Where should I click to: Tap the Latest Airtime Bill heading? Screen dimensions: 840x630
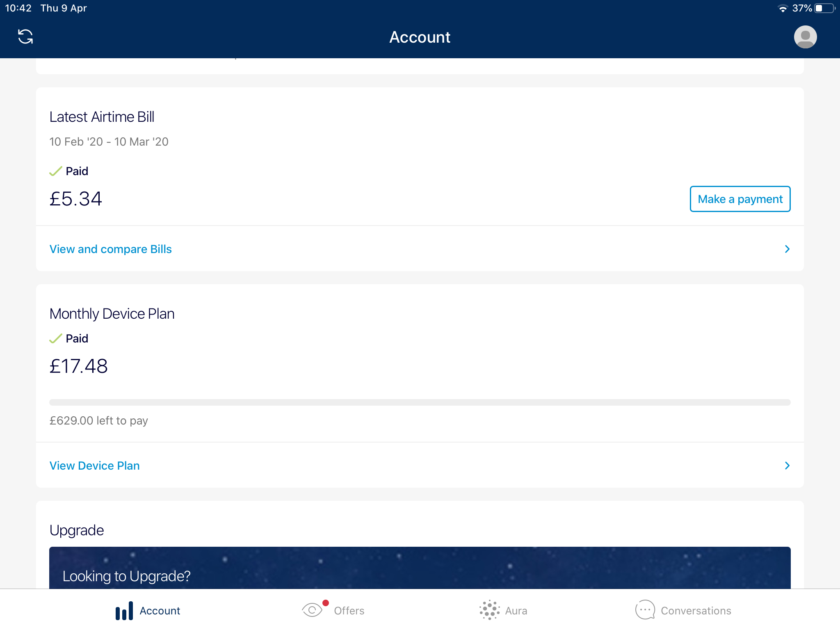[x=102, y=117]
